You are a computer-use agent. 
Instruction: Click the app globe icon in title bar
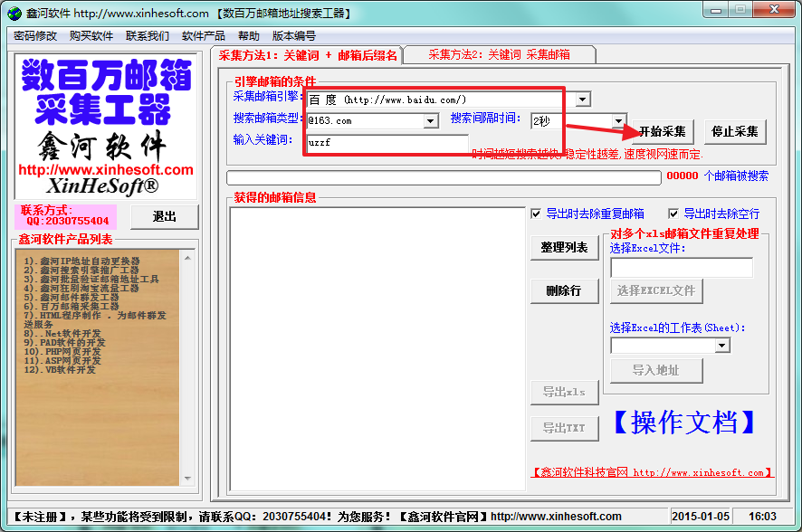pyautogui.click(x=14, y=14)
